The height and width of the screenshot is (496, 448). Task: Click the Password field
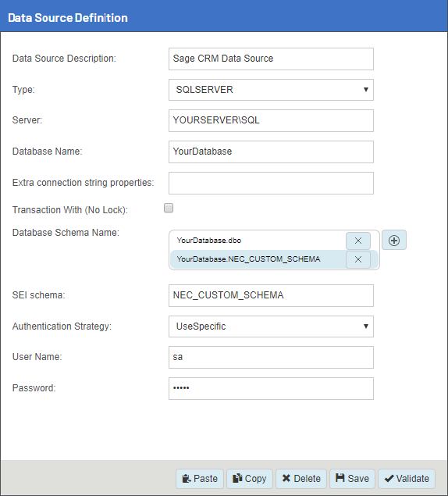click(x=271, y=388)
